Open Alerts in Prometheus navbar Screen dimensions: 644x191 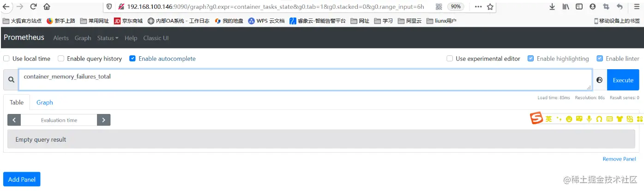click(x=61, y=38)
